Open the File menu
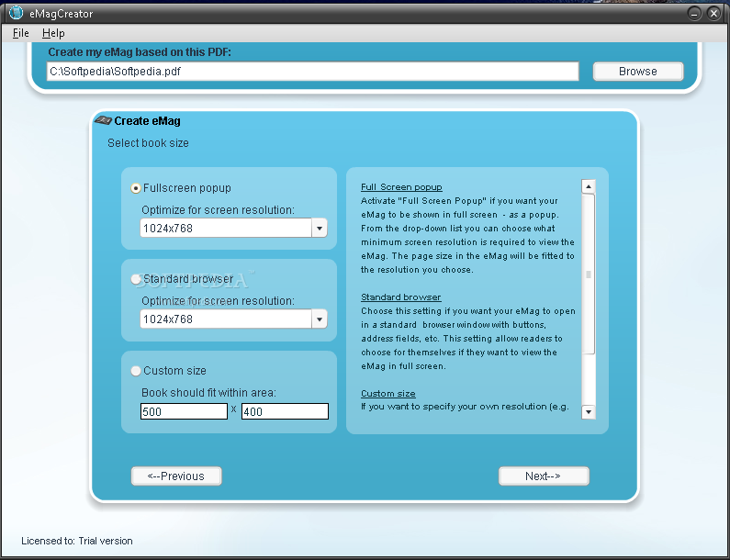Viewport: 730px width, 560px height. [20, 33]
